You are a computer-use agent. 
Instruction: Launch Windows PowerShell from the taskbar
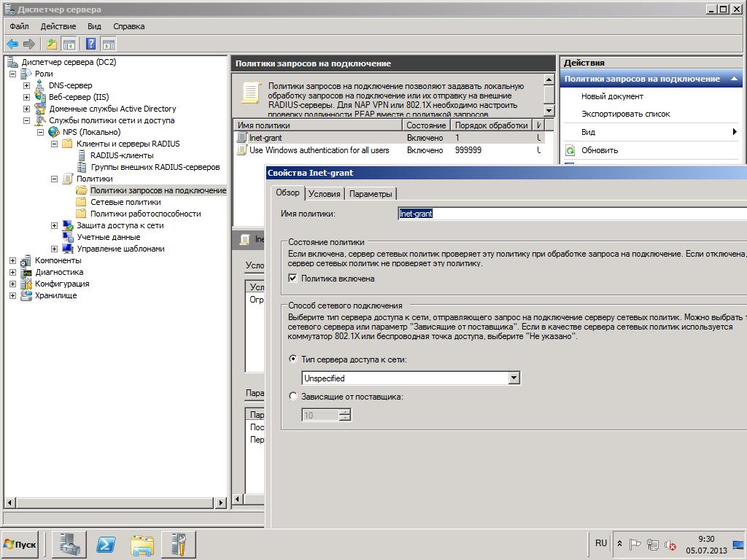[x=107, y=544]
